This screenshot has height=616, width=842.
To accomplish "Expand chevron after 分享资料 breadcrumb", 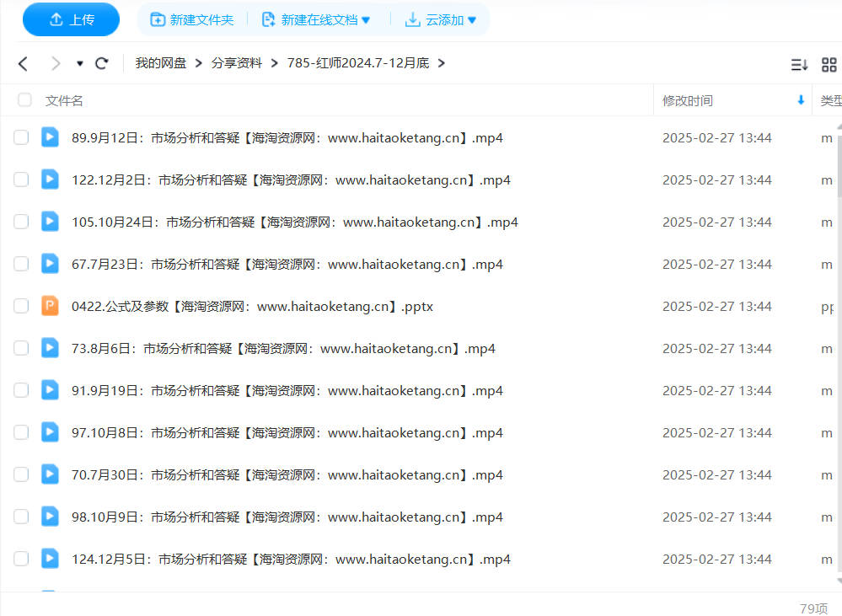I will 275,63.
